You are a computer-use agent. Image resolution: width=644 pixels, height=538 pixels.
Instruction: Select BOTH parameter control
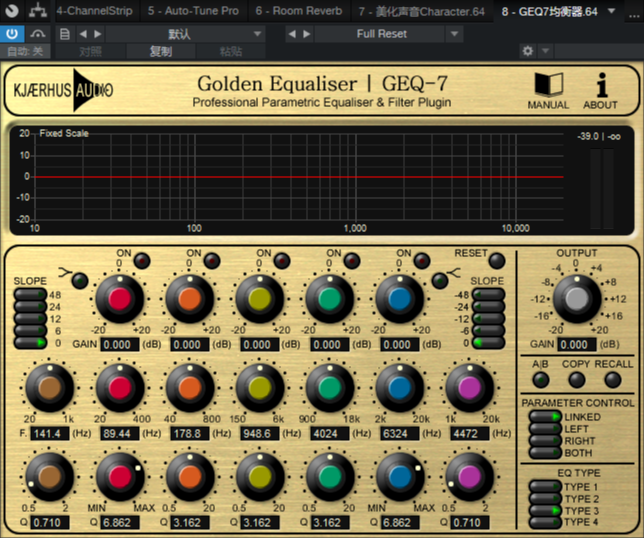(545, 453)
